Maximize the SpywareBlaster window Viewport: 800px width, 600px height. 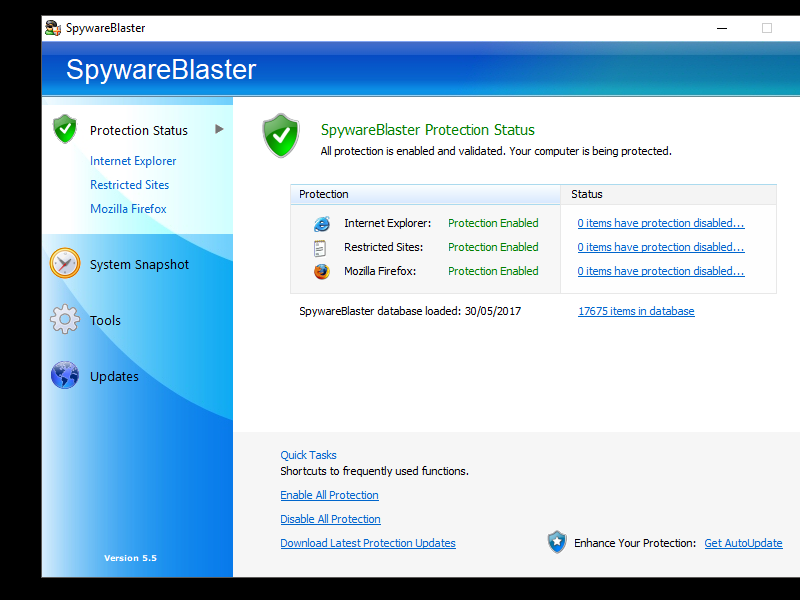766,28
